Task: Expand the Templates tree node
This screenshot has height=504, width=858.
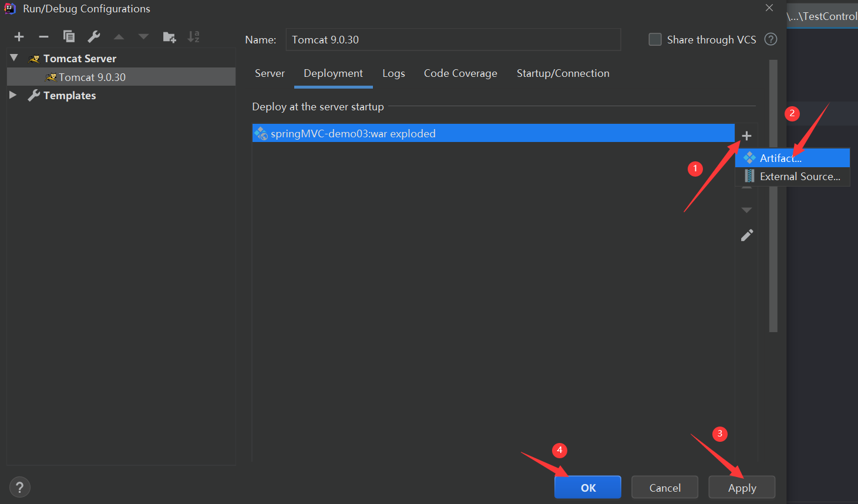Action: coord(13,95)
